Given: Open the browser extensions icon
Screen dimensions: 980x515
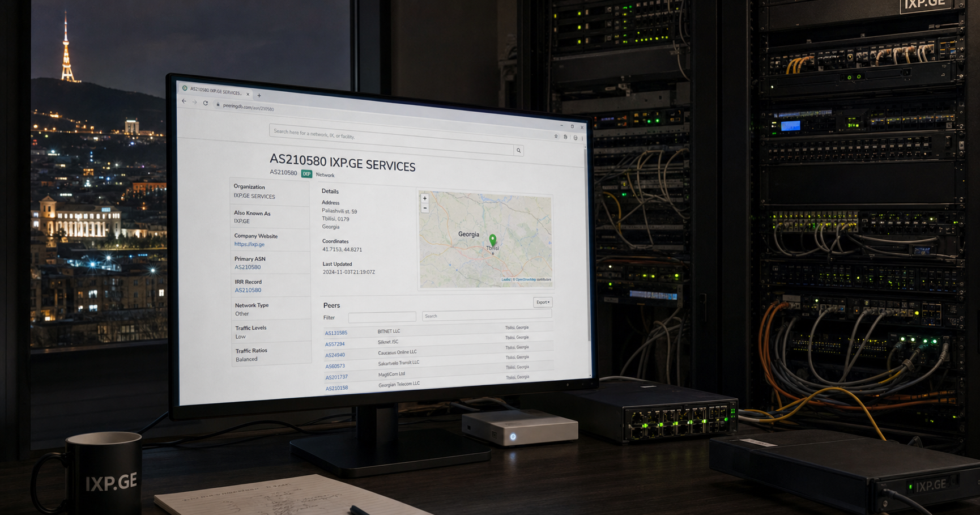Looking at the screenshot, I should (565, 137).
